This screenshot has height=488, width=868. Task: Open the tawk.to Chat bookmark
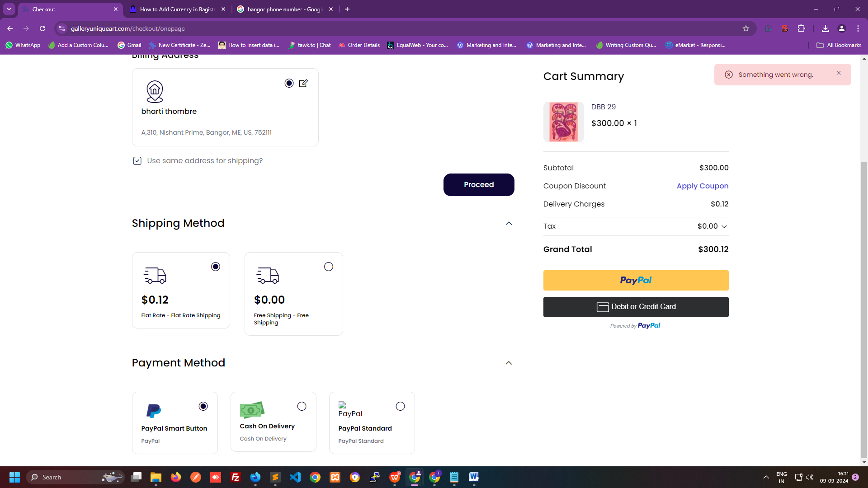[310, 45]
